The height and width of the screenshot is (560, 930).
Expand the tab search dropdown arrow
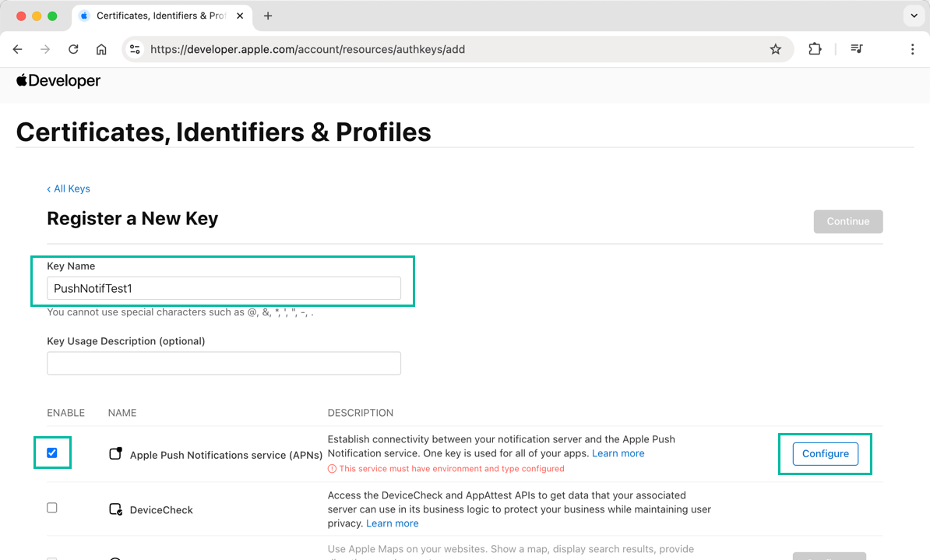[x=914, y=16]
